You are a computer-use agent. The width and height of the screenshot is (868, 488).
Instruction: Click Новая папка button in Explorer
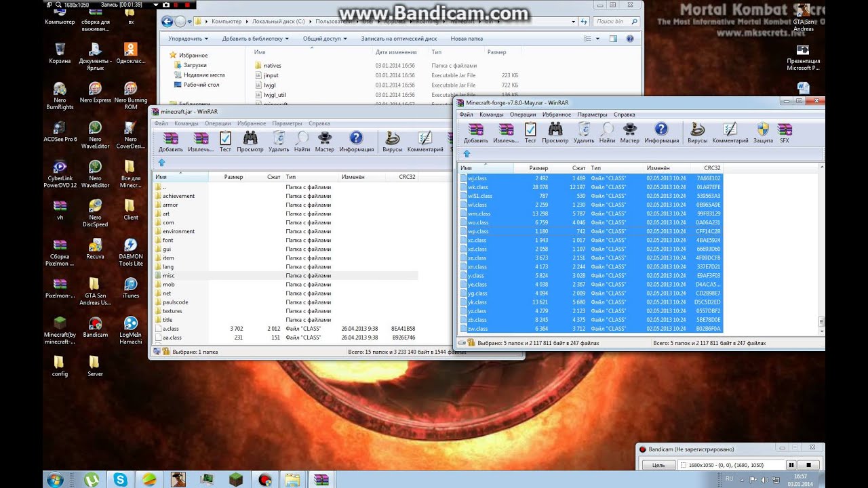pyautogui.click(x=467, y=39)
